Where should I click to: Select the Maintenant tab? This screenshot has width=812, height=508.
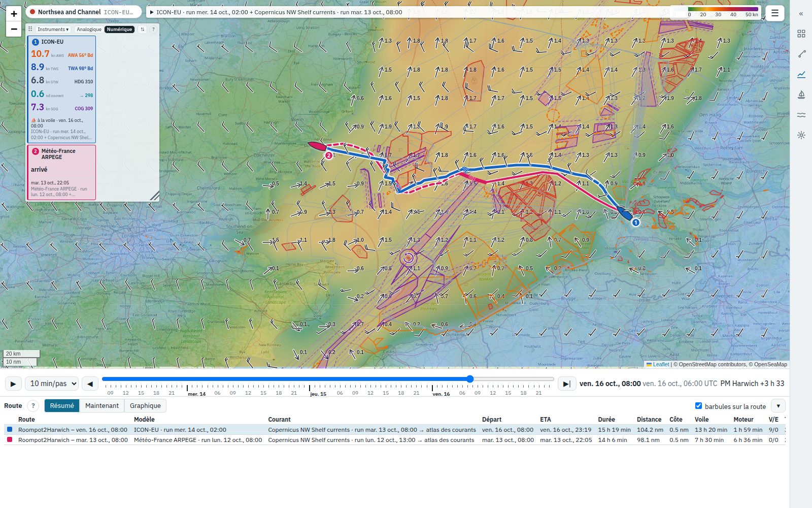coord(102,405)
